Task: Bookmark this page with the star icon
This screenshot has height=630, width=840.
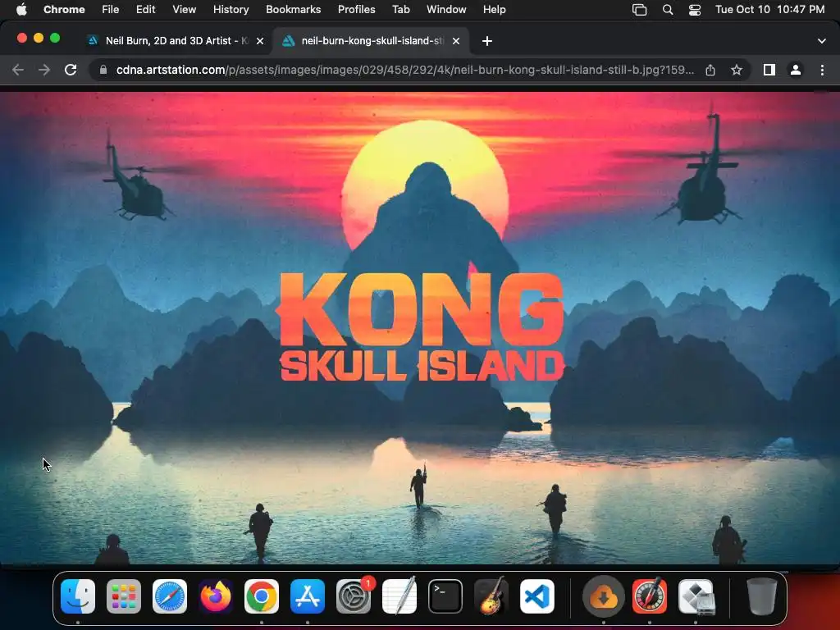Action: [x=737, y=70]
